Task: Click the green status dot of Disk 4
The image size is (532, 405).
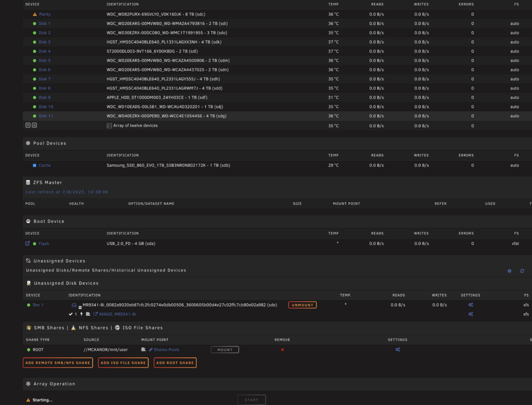Action: [35, 51]
